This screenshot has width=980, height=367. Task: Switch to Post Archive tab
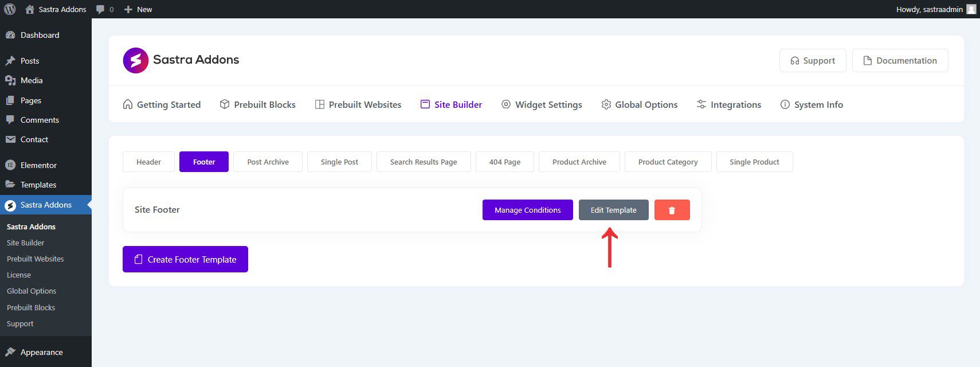268,162
